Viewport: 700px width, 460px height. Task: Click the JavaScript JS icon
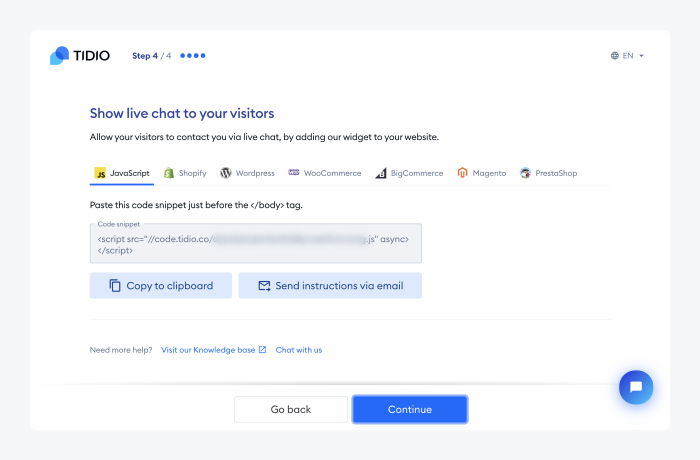click(100, 173)
